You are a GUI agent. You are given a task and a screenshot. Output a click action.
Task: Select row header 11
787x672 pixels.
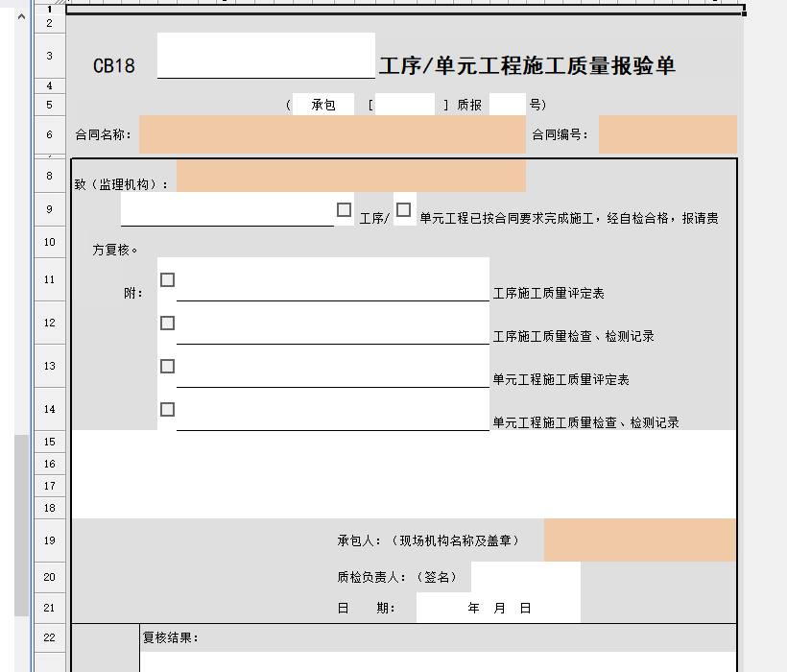49,279
